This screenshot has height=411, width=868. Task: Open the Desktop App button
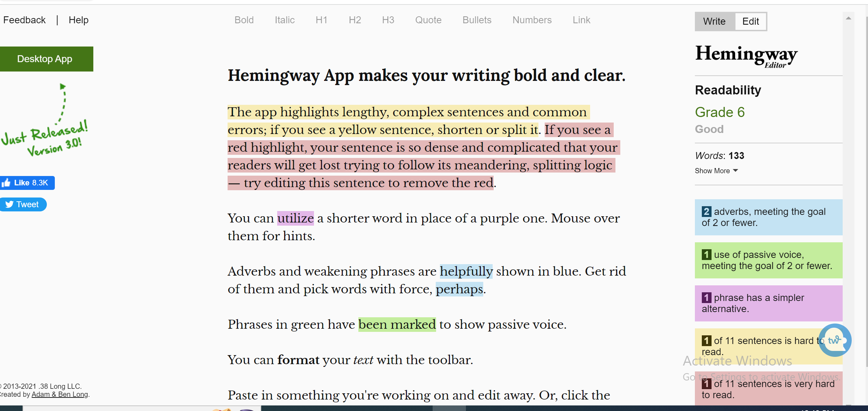[46, 59]
